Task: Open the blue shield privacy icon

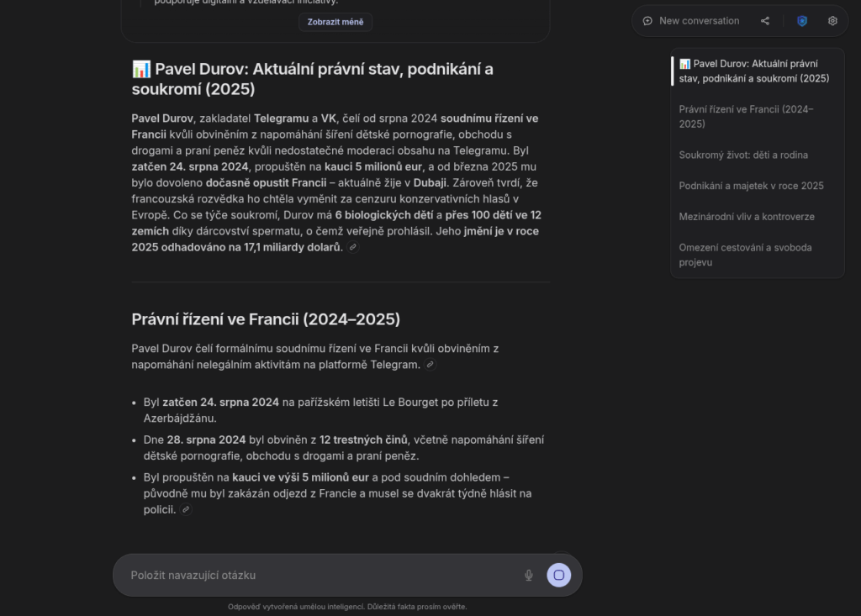Action: point(802,21)
